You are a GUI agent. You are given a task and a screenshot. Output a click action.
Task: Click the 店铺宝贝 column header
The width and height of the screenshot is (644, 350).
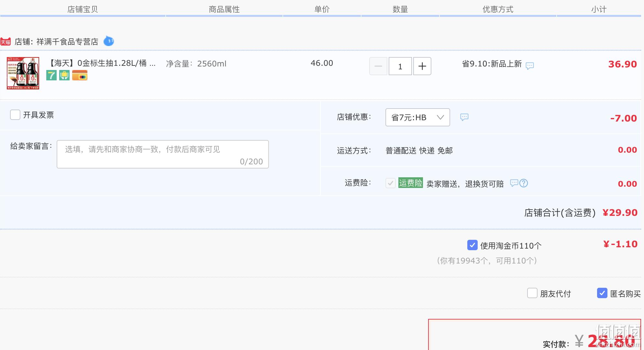click(x=83, y=9)
